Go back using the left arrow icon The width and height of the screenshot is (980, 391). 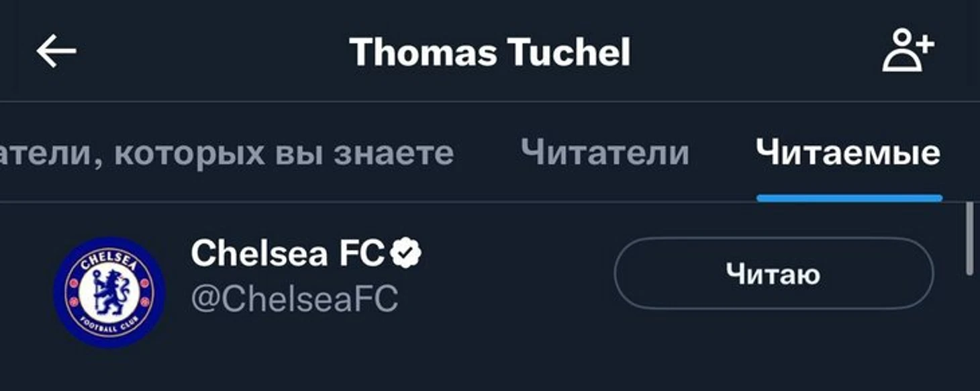point(56,52)
